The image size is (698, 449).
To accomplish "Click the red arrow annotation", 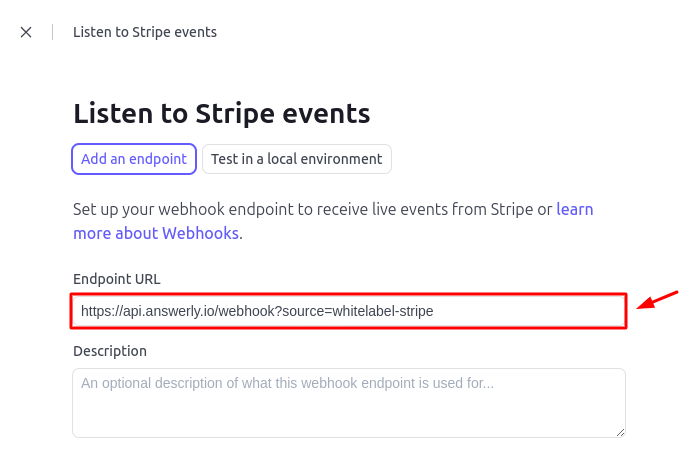I will click(x=658, y=300).
